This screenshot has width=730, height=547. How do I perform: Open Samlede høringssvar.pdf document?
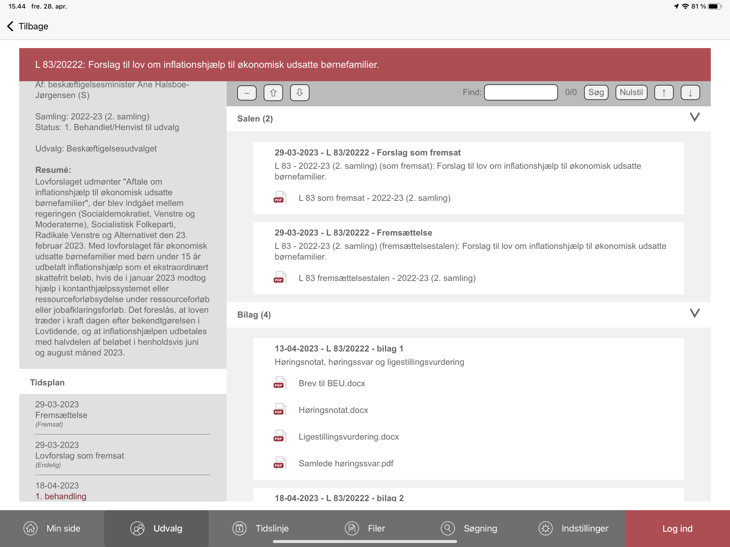[345, 464]
